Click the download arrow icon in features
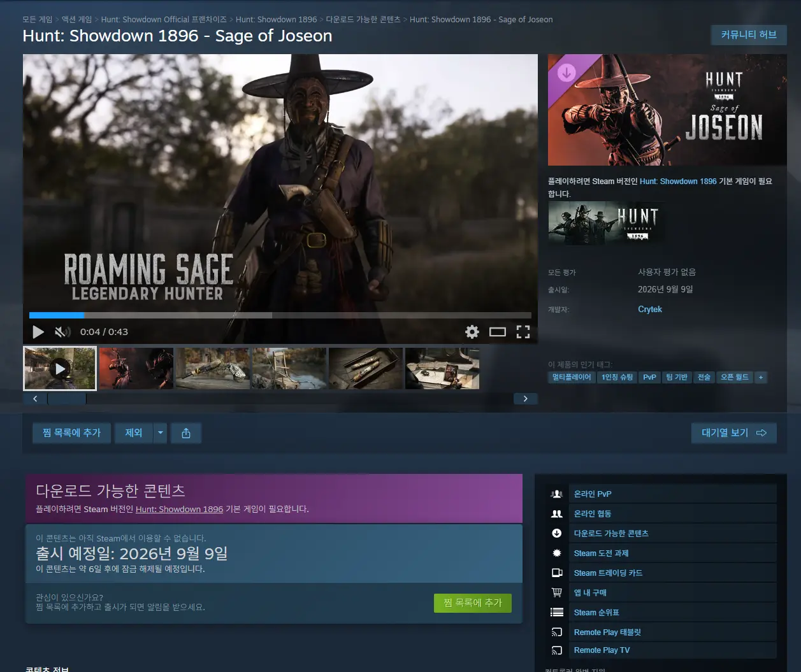 (557, 533)
